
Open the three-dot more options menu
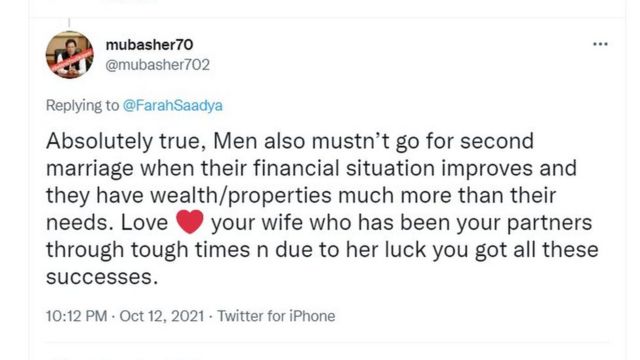click(600, 44)
